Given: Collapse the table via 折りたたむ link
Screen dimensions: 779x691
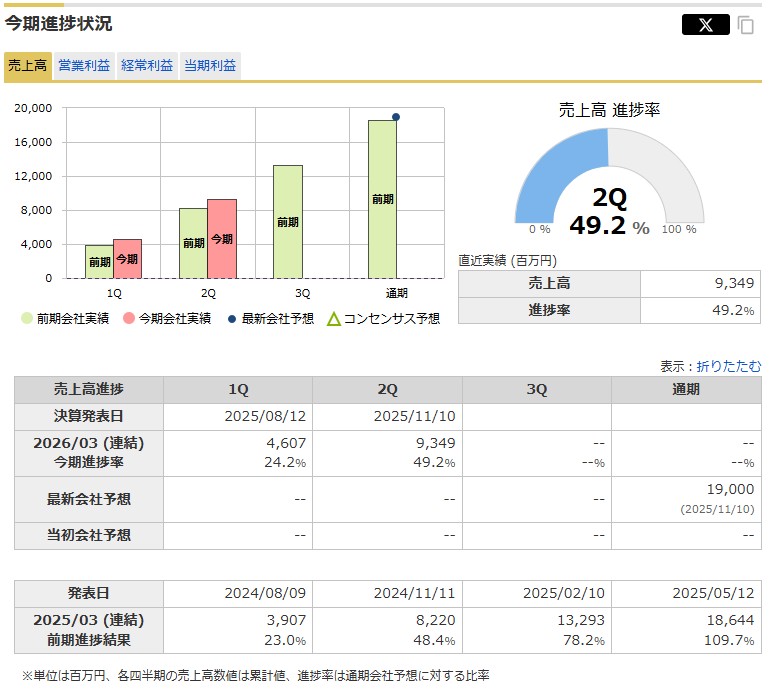Looking at the screenshot, I should click(728, 366).
